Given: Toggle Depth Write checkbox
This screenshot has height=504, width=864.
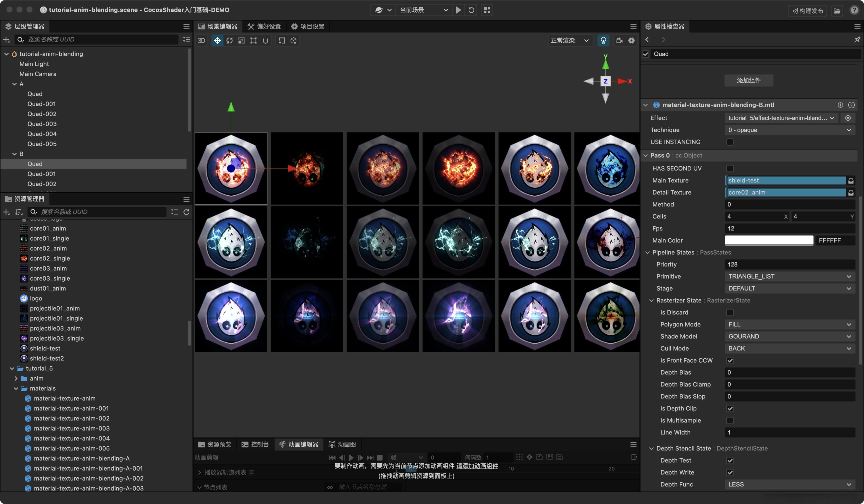Looking at the screenshot, I should [x=730, y=472].
